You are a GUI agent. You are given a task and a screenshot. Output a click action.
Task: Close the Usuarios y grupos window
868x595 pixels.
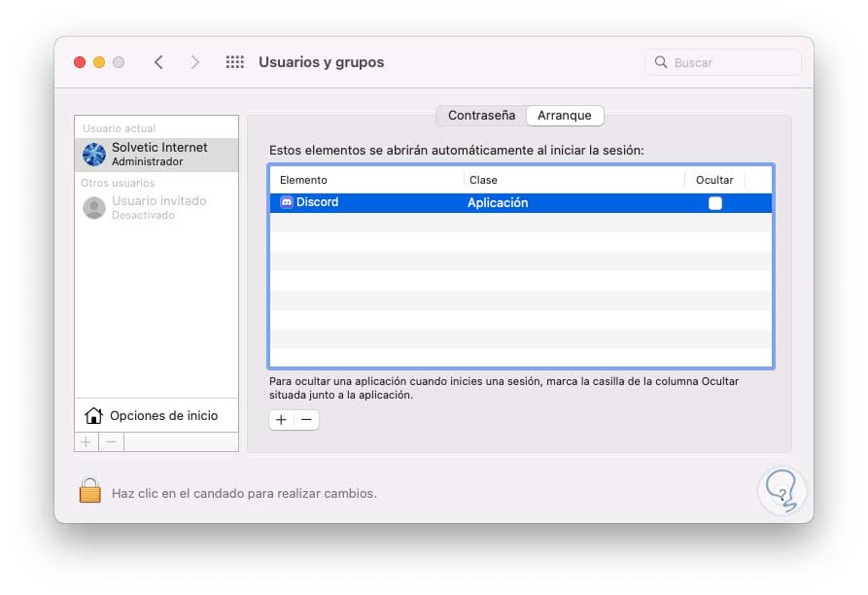80,62
